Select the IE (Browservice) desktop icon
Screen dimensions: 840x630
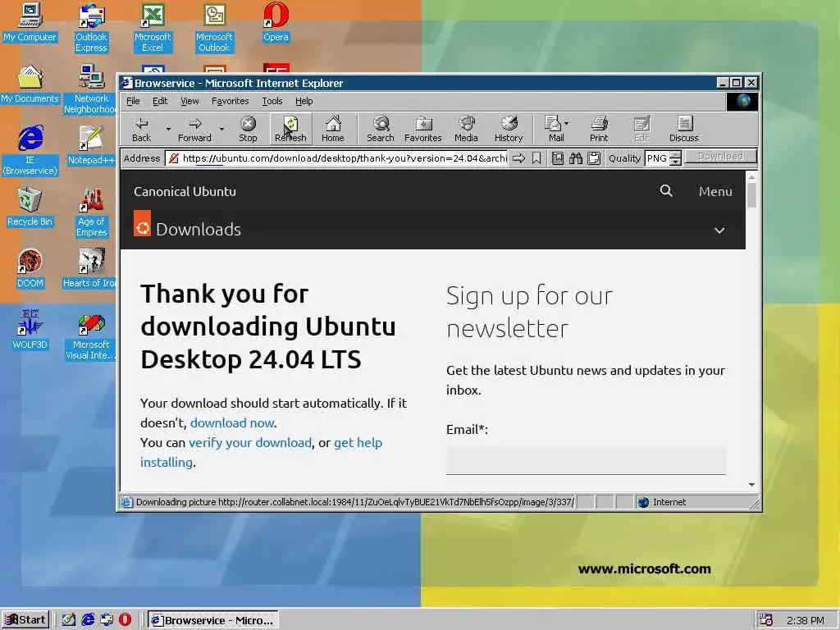coord(30,151)
